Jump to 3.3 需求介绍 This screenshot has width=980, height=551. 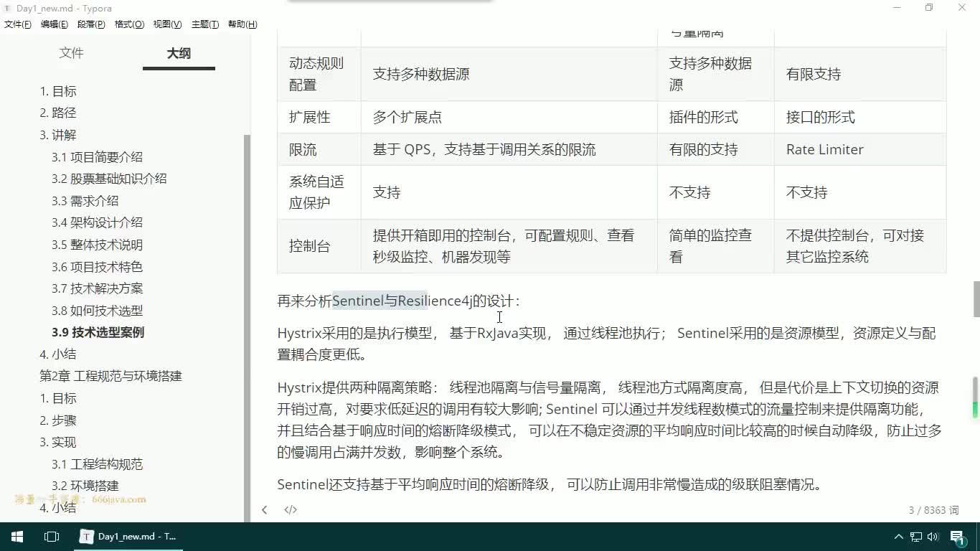[x=85, y=201]
